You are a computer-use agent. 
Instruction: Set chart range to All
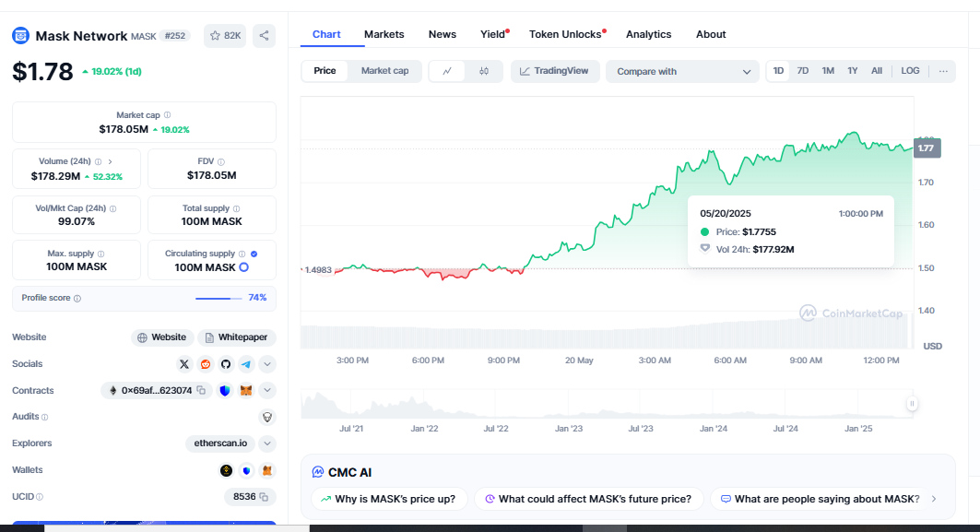click(x=877, y=71)
